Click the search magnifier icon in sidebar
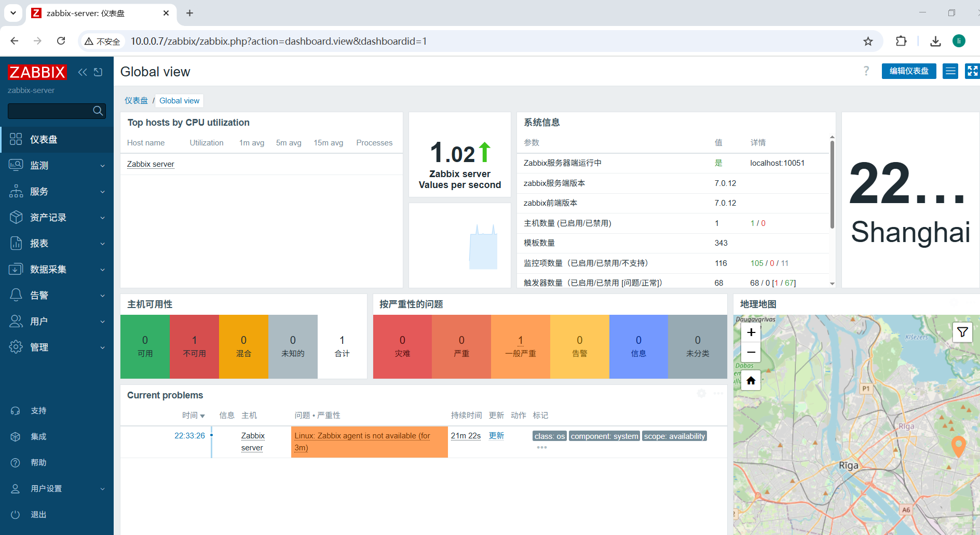The width and height of the screenshot is (980, 535). pyautogui.click(x=98, y=111)
